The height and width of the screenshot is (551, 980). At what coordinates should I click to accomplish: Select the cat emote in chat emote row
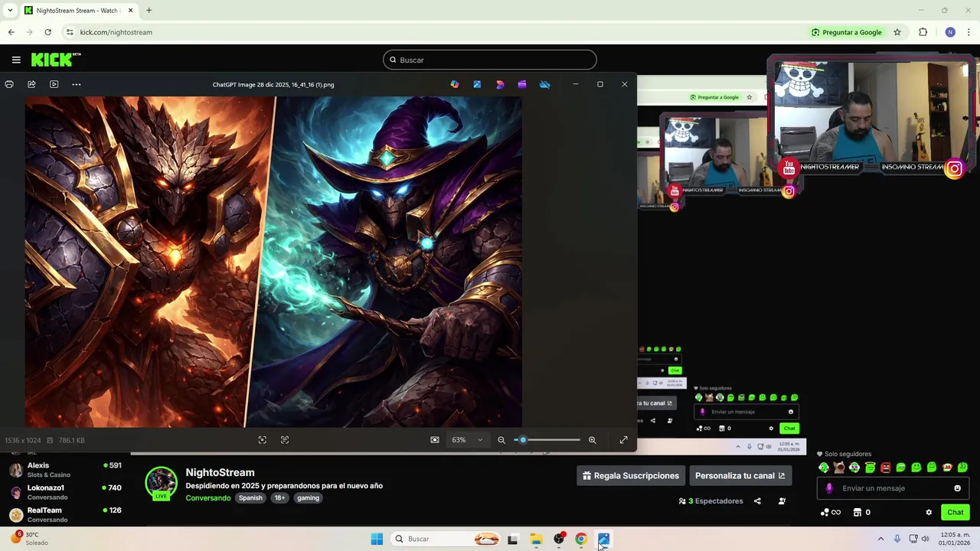[839, 468]
